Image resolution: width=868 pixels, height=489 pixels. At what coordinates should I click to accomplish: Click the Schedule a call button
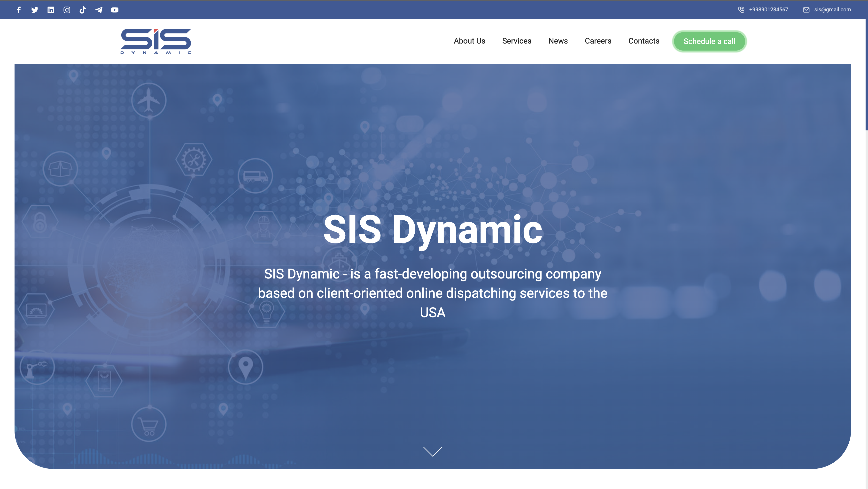click(x=709, y=41)
